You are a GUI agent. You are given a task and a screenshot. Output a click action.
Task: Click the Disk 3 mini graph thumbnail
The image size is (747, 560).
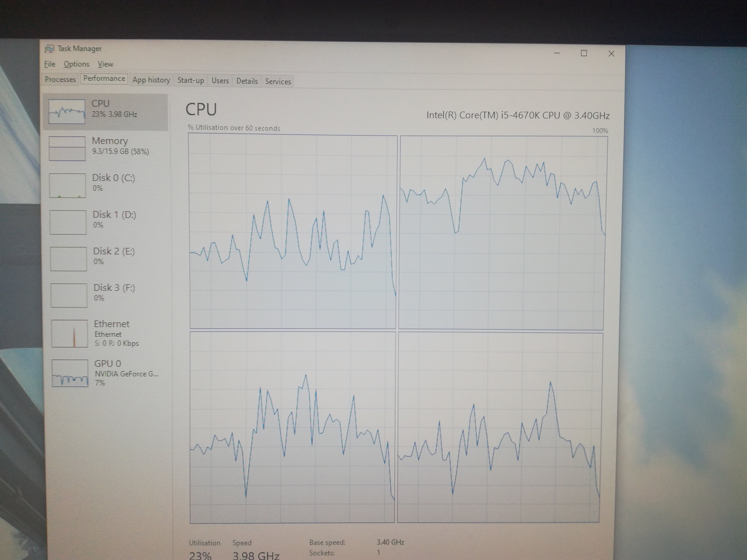[69, 295]
